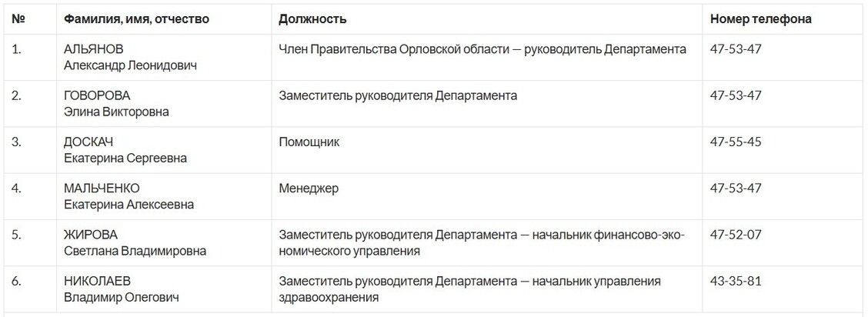Click the 'Должность' column header
Viewport: 868px width, 317px height.
point(312,18)
